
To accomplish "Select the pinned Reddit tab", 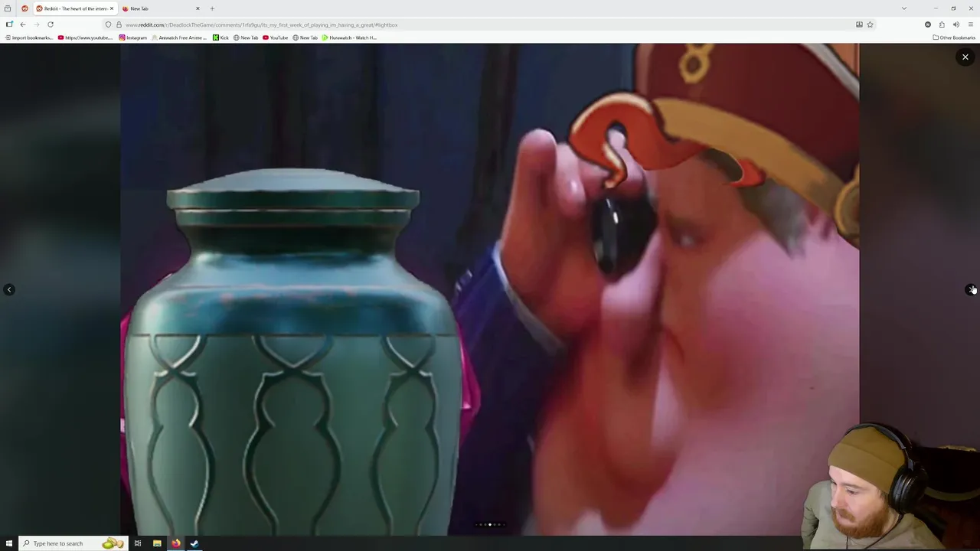I will [x=24, y=8].
